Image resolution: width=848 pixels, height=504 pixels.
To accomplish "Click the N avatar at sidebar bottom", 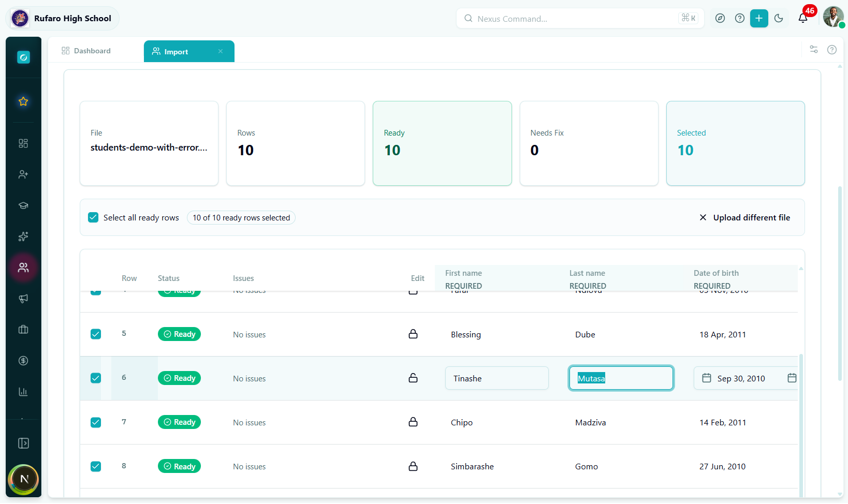I will coord(24,479).
